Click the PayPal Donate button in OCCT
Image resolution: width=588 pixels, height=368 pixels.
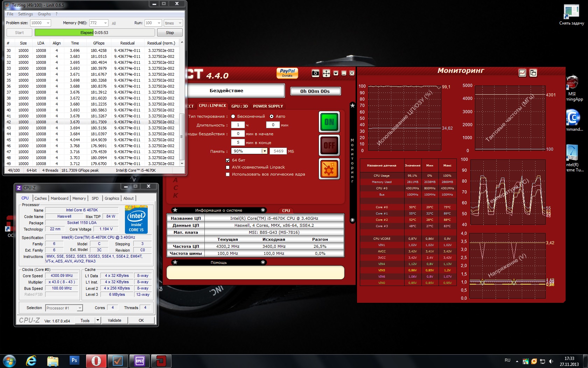pos(287,73)
